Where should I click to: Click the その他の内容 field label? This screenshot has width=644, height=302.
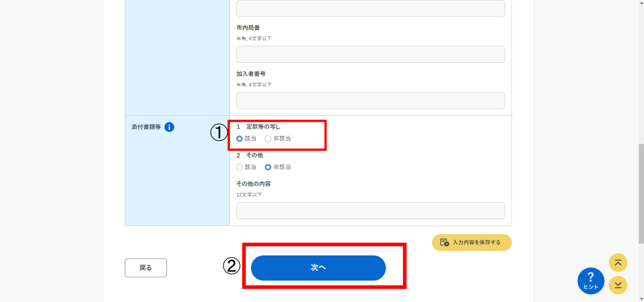(253, 184)
